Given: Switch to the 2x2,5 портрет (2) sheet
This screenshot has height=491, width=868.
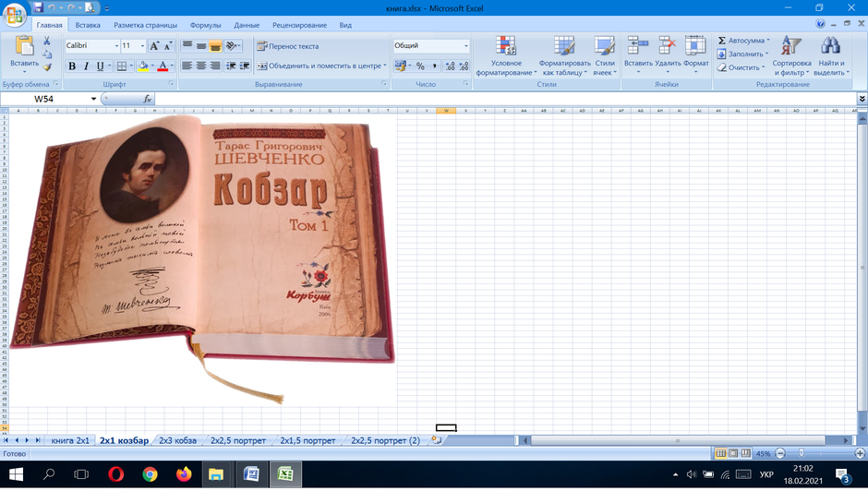Looking at the screenshot, I should (x=385, y=440).
